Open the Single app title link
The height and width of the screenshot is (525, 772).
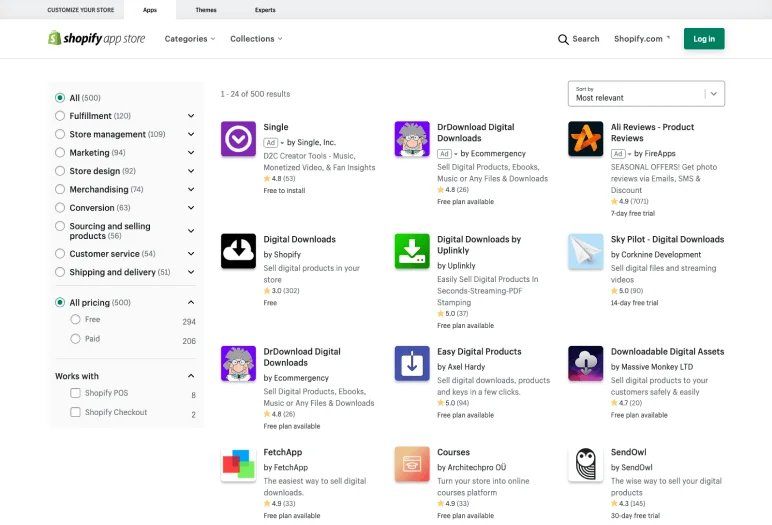[x=276, y=127]
